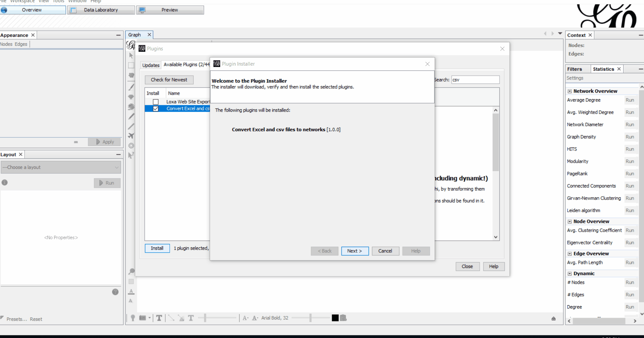Click the Layout info icon

coord(4,182)
